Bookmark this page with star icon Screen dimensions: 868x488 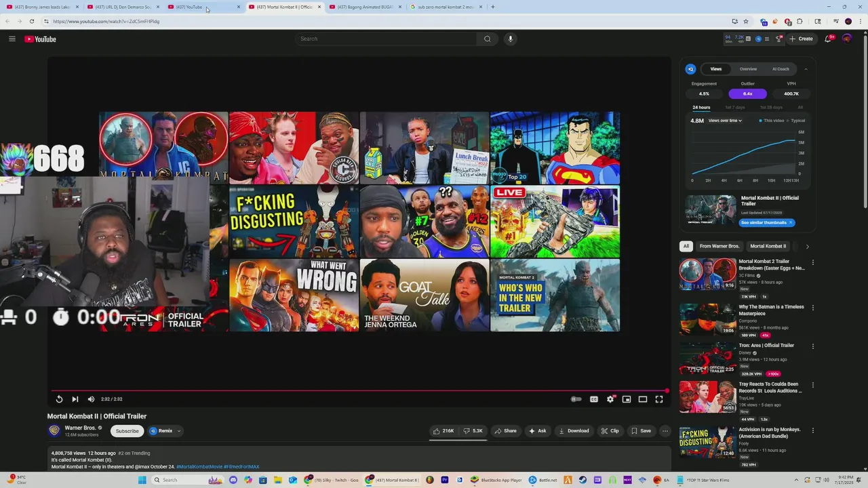pos(746,21)
